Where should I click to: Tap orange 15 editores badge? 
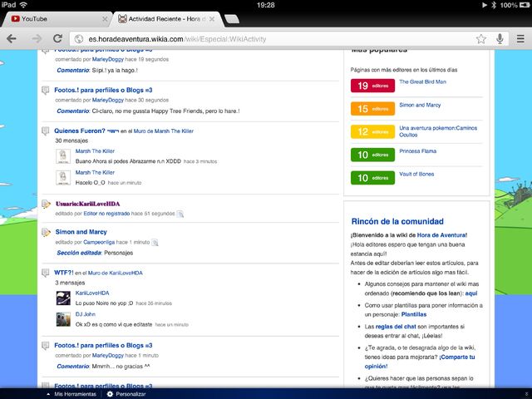click(x=372, y=109)
